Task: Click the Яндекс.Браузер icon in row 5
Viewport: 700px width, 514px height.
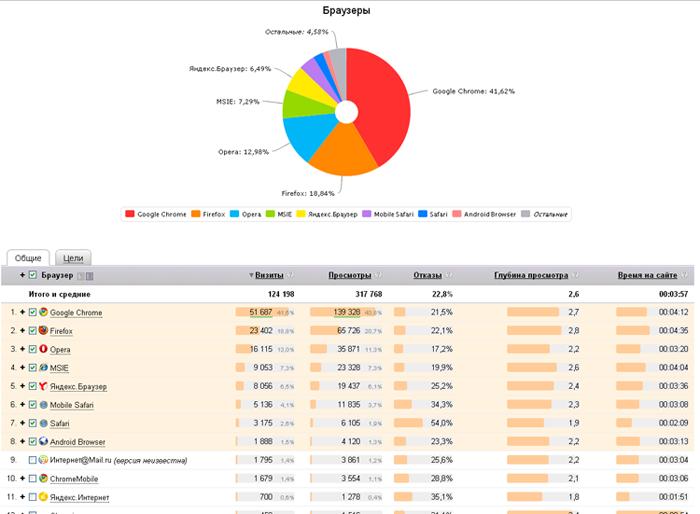Action: (43, 386)
